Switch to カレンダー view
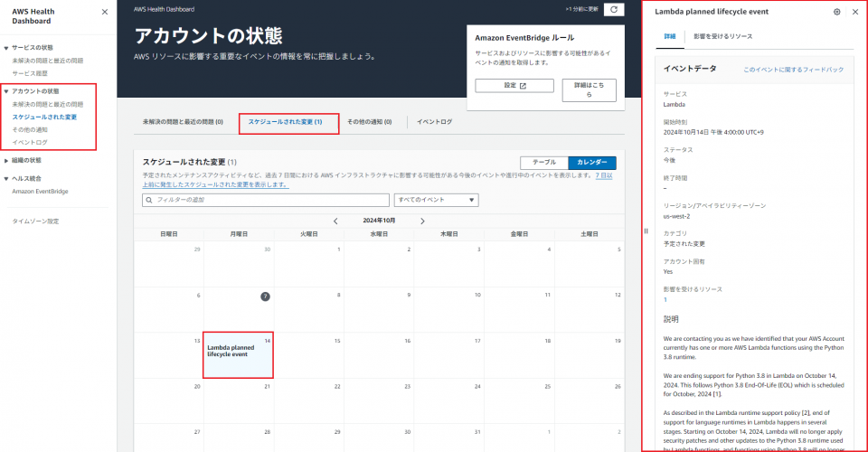868x452 pixels. point(591,162)
